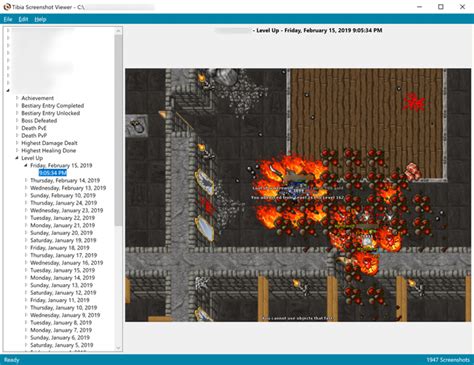Expand the Bestiary Entry Completed category
Image resolution: width=474 pixels, height=365 pixels.
[x=17, y=105]
